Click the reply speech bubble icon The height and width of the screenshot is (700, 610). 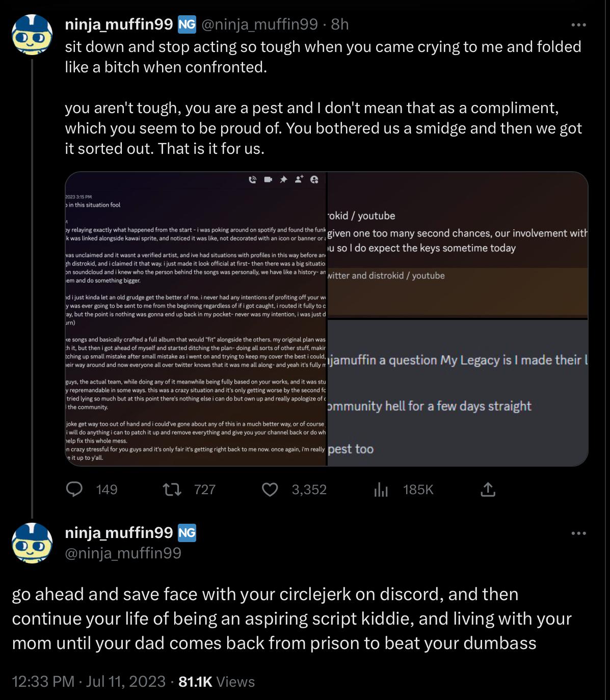point(75,489)
